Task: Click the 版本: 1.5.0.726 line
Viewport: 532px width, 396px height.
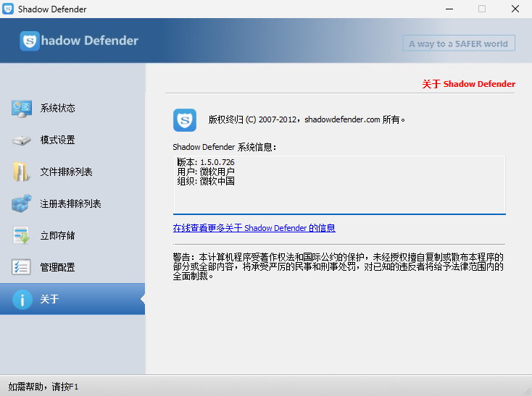Action: click(x=206, y=162)
